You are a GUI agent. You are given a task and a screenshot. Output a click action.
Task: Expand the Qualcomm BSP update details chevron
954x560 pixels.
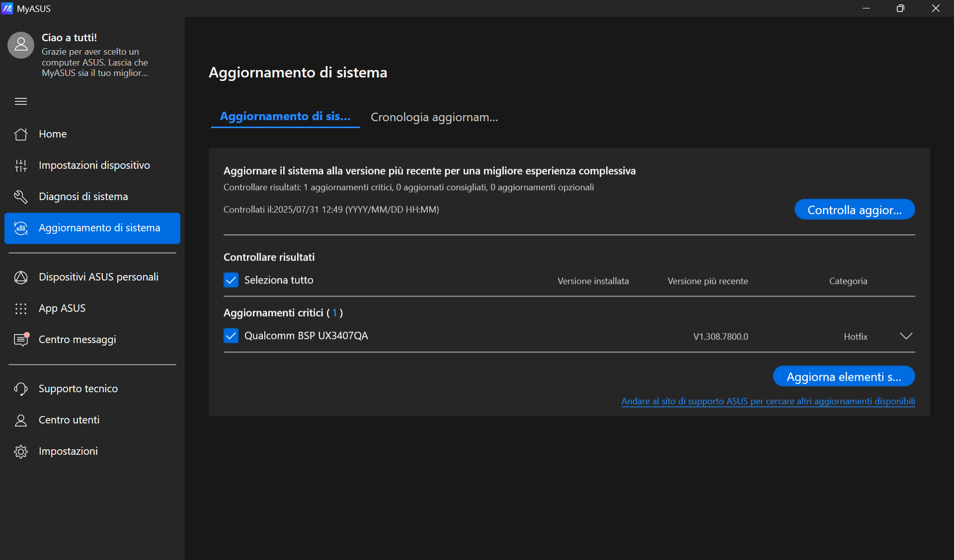906,336
